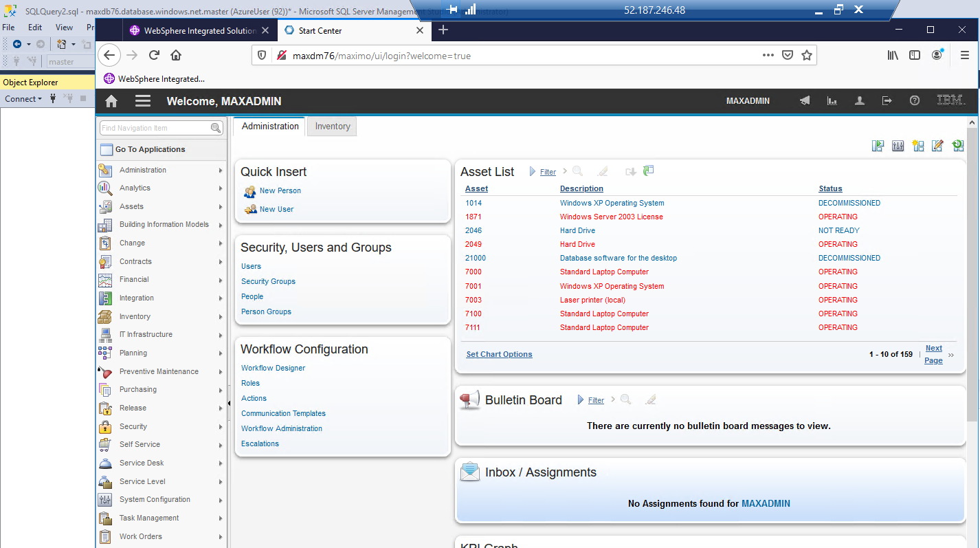Click the Modify Existing Template pencil icon

click(937, 146)
